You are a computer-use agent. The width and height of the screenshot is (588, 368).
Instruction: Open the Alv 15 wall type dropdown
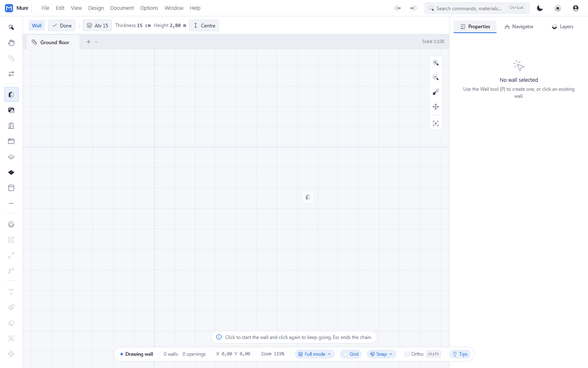coord(97,25)
